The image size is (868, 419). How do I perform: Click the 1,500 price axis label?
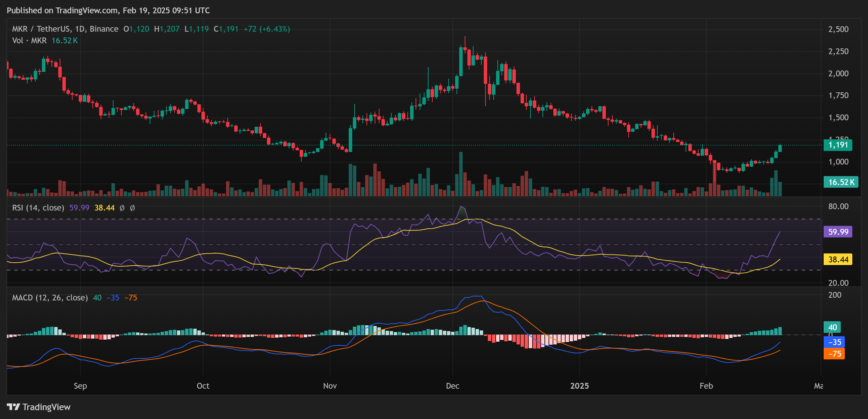[838, 118]
